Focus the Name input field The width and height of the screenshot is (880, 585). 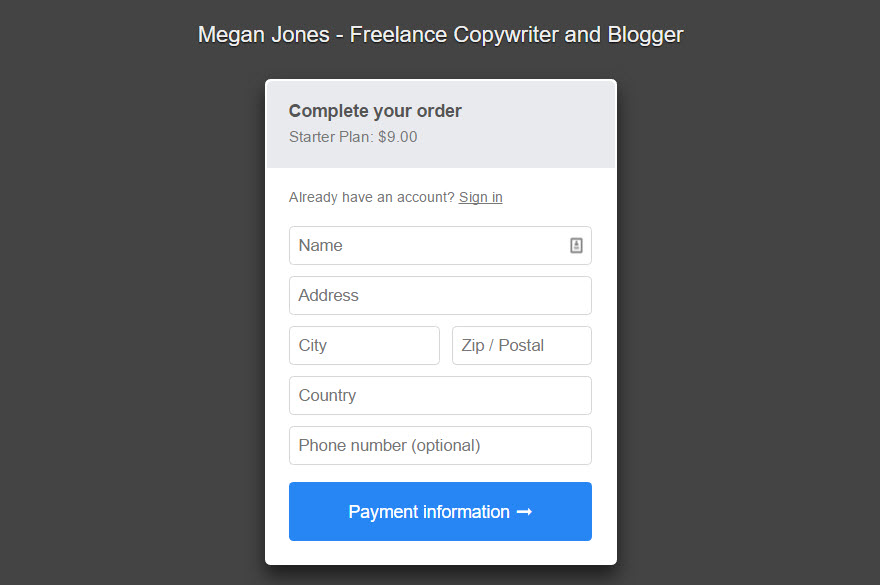425,246
